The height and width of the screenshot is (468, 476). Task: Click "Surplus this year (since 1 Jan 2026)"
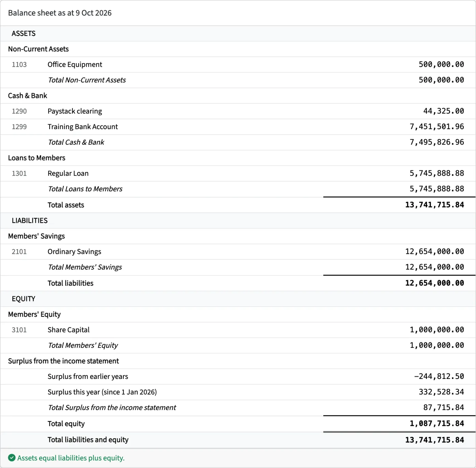pyautogui.click(x=102, y=392)
